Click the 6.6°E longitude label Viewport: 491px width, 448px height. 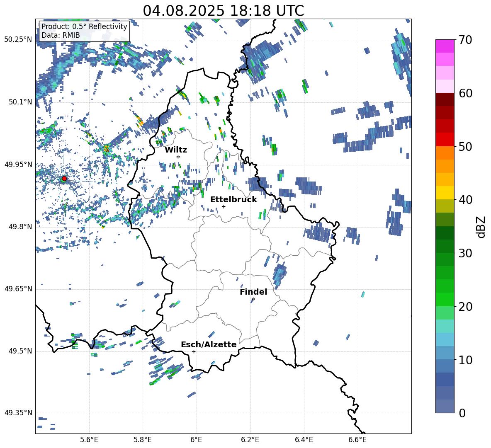[357, 440]
